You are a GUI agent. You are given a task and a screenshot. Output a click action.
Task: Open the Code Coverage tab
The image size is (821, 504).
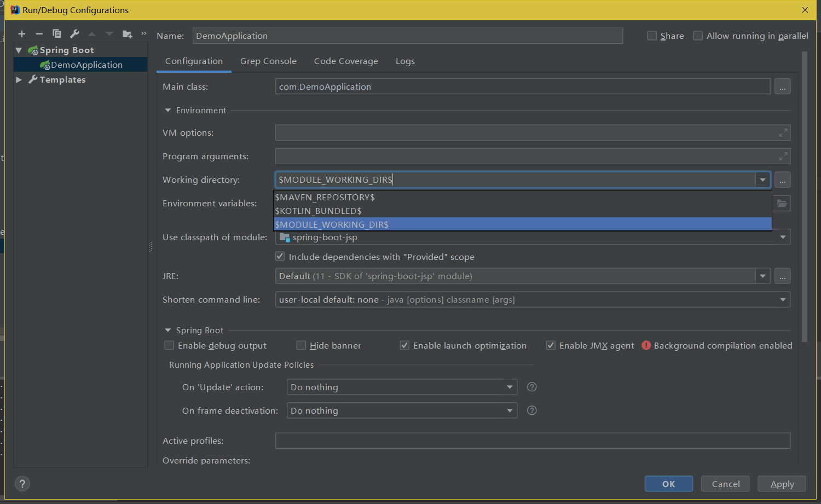[346, 61]
